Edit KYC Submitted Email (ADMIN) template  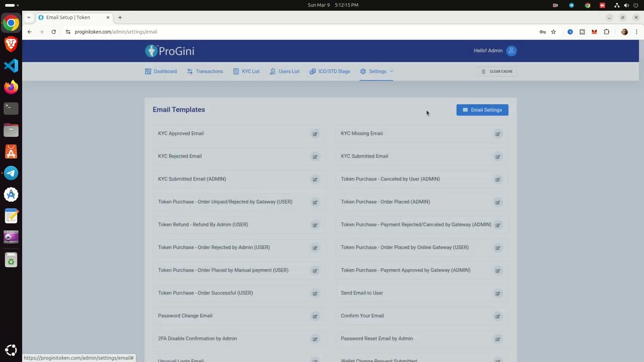pos(315,179)
